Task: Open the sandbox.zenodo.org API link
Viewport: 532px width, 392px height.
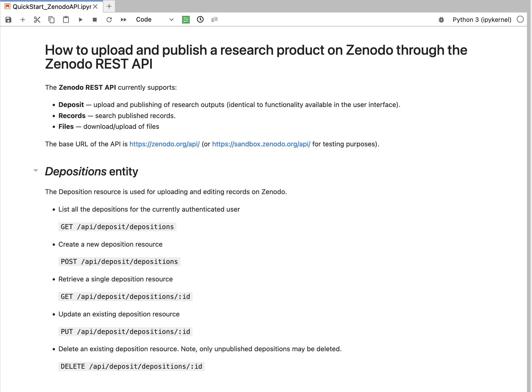Action: coord(261,144)
